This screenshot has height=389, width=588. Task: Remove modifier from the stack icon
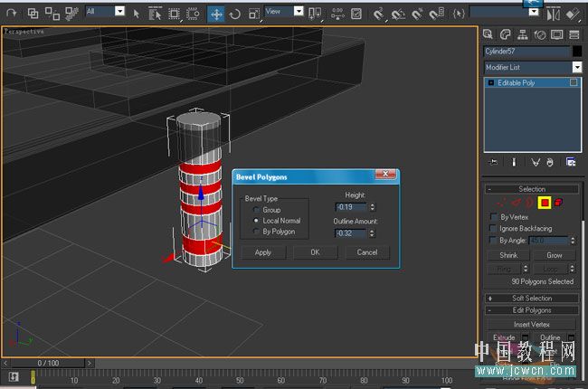[550, 162]
